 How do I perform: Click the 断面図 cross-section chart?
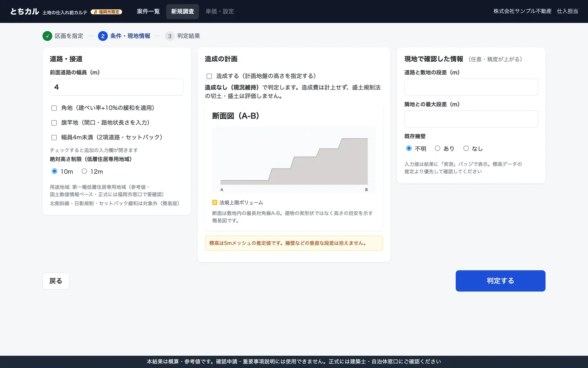pyautogui.click(x=294, y=160)
